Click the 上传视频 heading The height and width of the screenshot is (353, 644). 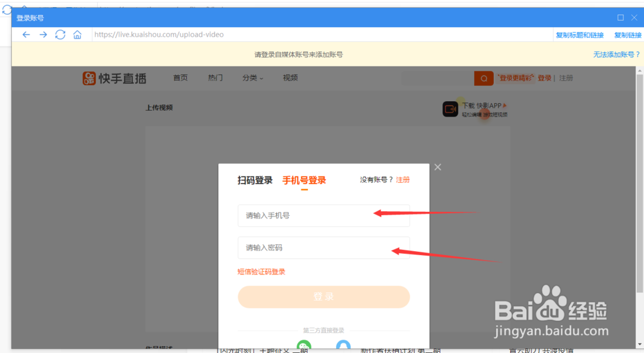pos(159,108)
